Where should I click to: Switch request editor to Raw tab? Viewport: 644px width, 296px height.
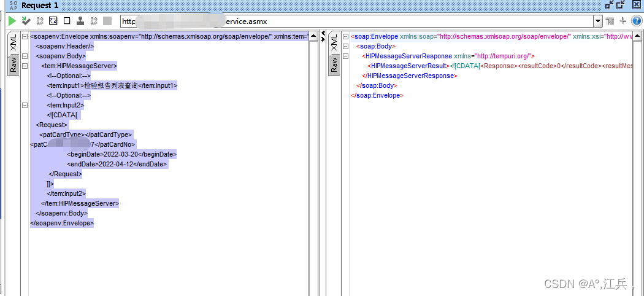[x=13, y=64]
